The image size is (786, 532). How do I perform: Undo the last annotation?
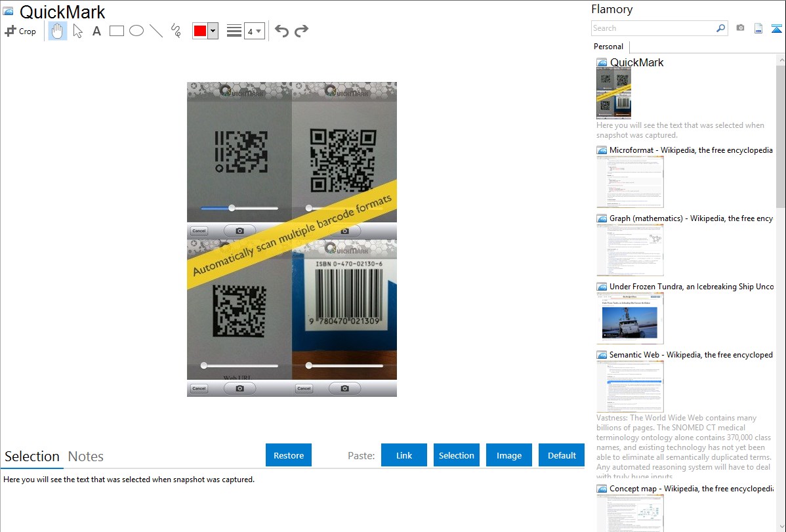point(281,31)
